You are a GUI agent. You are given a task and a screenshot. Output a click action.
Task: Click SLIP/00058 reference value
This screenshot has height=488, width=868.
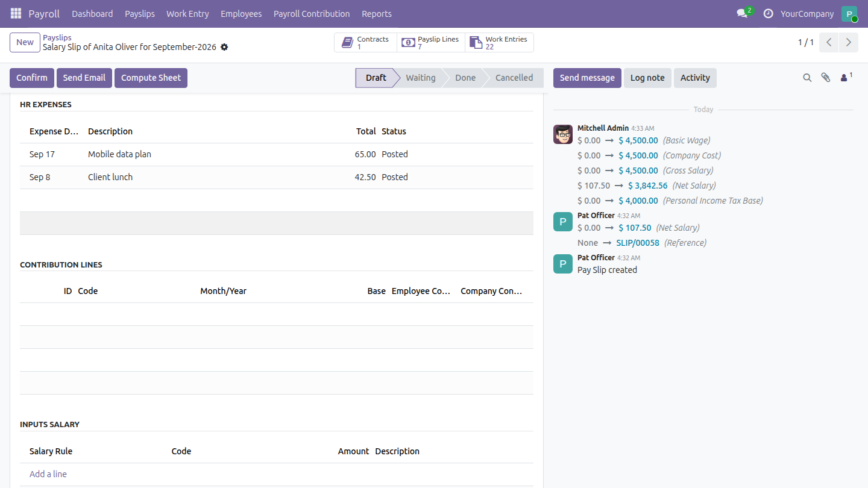click(x=638, y=243)
